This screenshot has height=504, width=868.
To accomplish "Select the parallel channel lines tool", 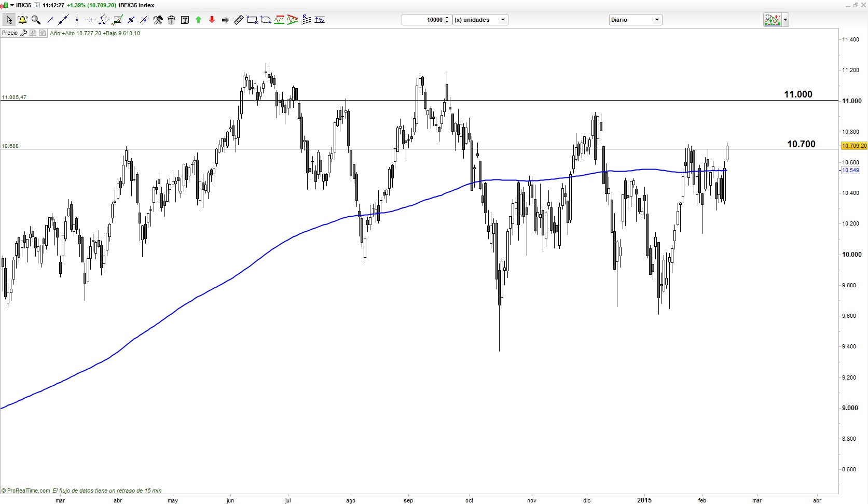I will tap(104, 20).
